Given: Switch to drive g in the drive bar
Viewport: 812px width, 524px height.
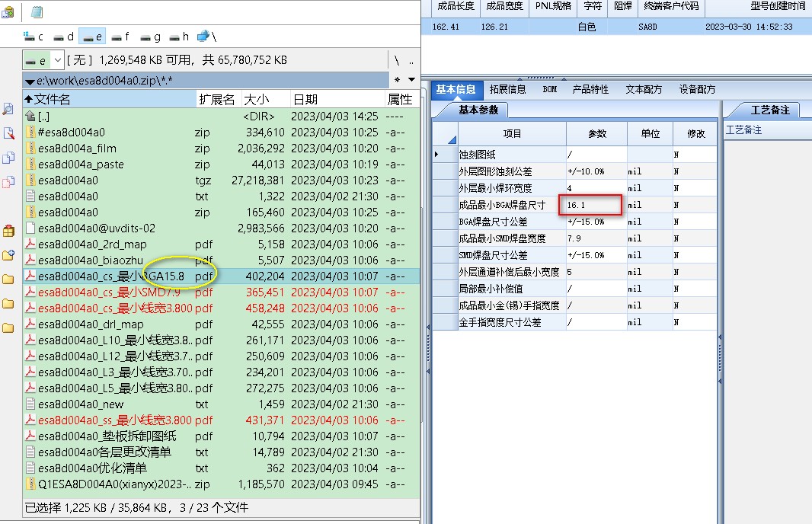Looking at the screenshot, I should point(151,37).
